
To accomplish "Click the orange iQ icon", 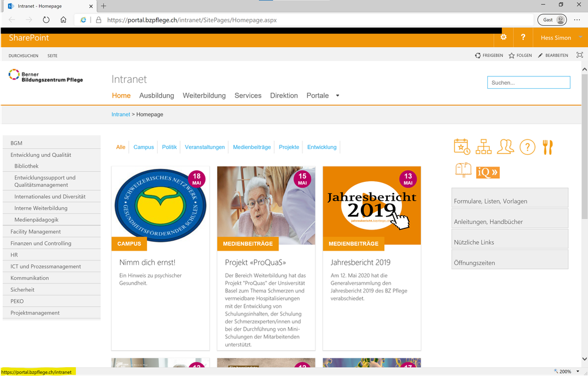I will (x=487, y=172).
